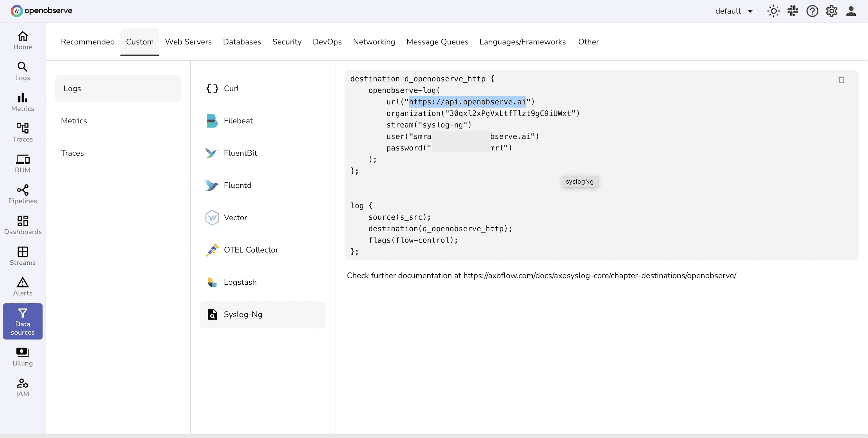Choose the Vector data source
The height and width of the screenshot is (438, 868).
[262, 218]
